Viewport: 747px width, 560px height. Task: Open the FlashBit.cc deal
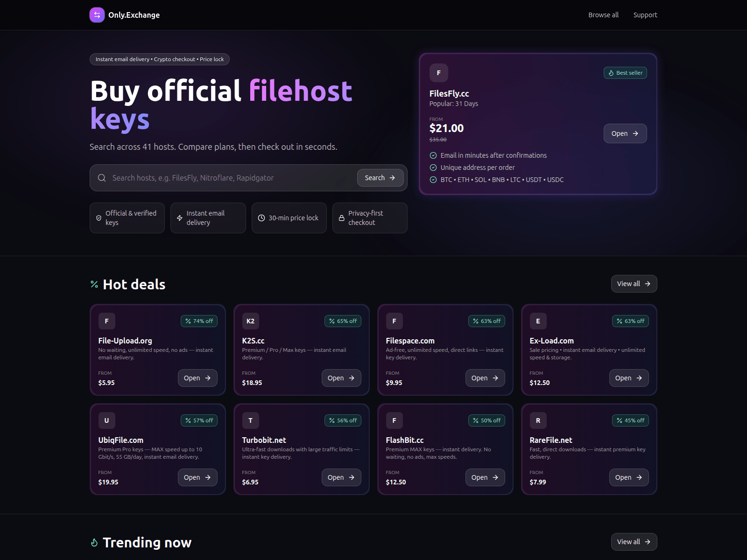(485, 477)
